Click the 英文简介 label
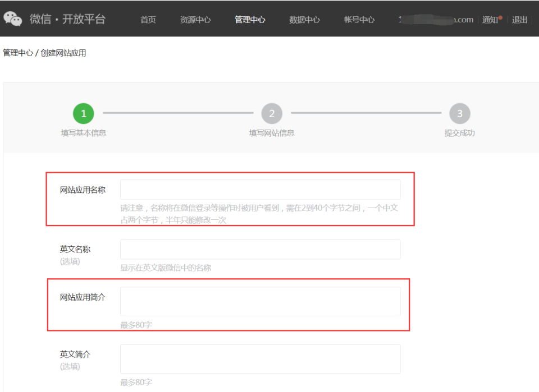The height and width of the screenshot is (392, 539). 75,354
